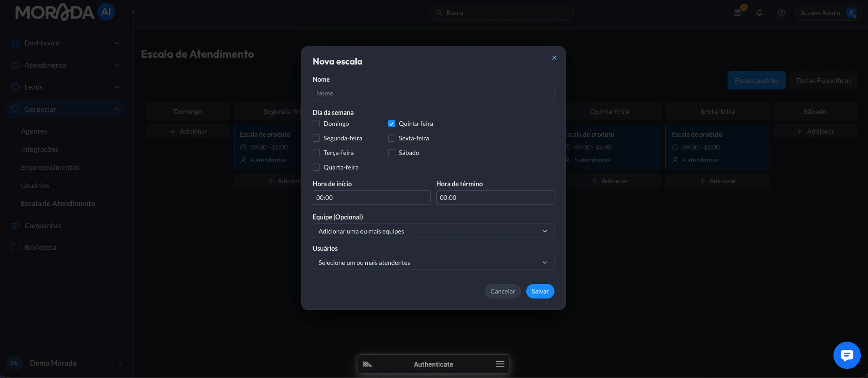Click the Campanhas megaphone icon
The width and height of the screenshot is (868, 378).
point(15,225)
